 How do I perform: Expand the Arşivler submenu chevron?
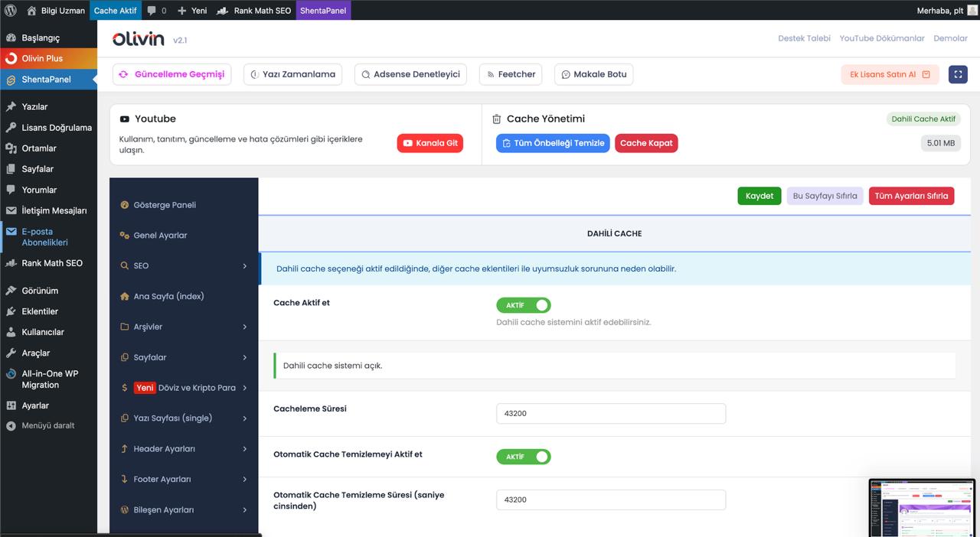coord(245,327)
